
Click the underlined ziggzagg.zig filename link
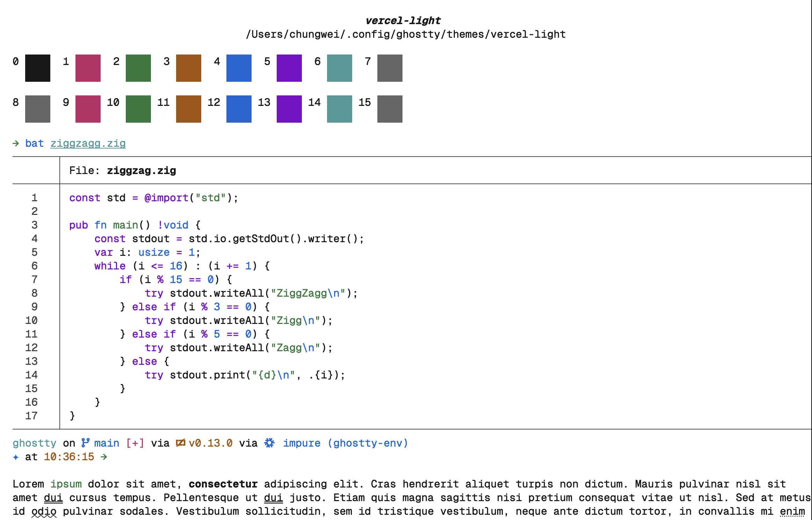[88, 143]
